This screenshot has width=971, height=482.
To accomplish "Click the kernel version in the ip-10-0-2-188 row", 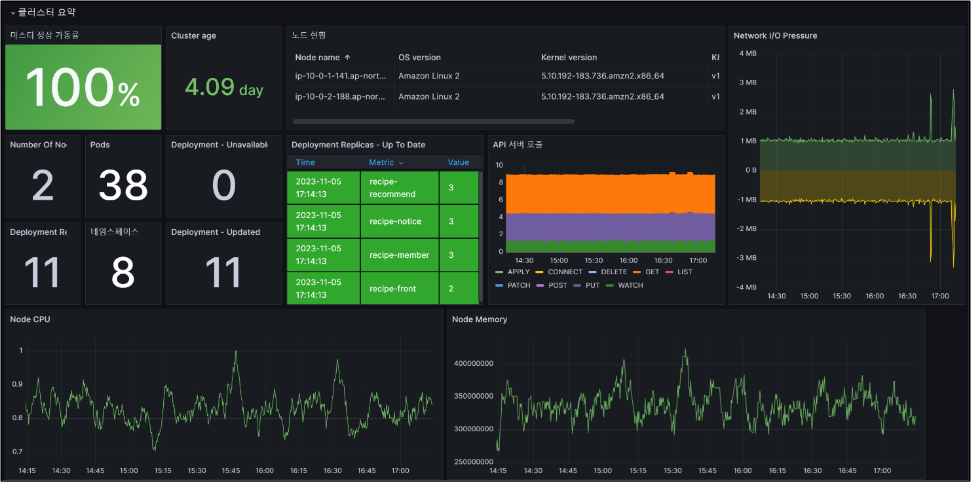I will tap(602, 97).
